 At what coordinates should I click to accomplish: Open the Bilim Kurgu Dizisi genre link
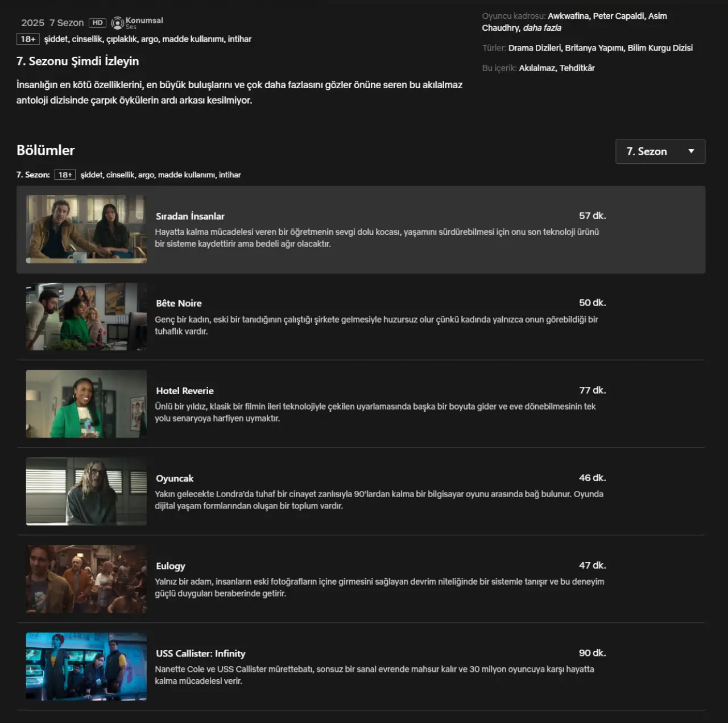(x=660, y=48)
